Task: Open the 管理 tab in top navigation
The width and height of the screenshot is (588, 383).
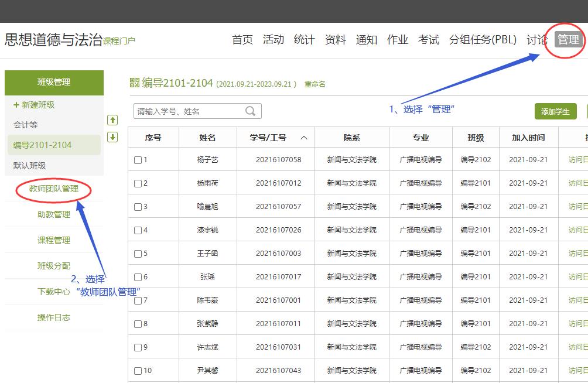Action: pyautogui.click(x=568, y=39)
